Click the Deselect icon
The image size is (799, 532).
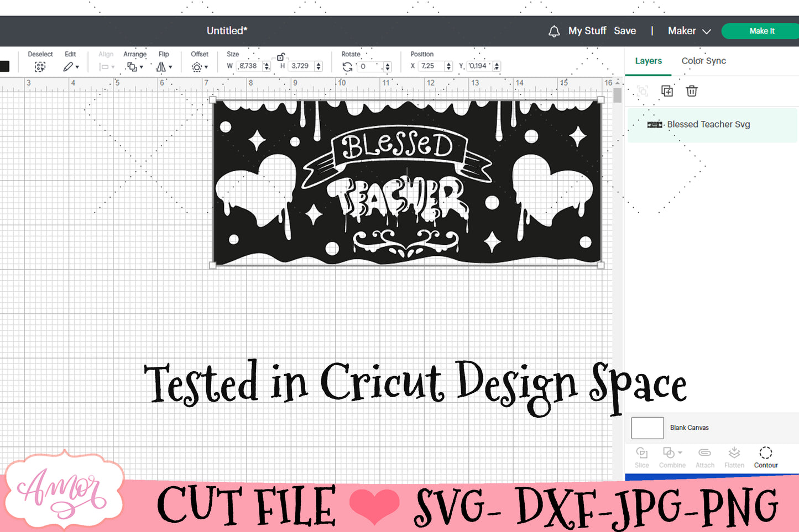point(40,67)
